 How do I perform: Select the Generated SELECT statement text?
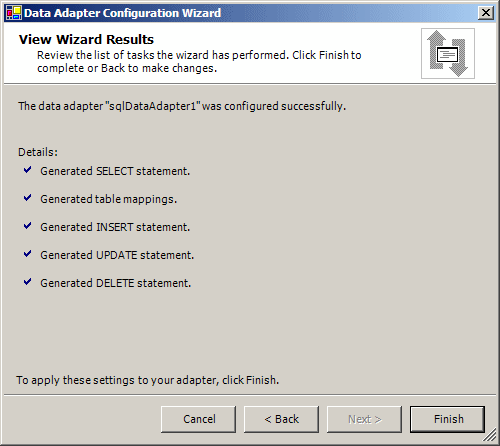tap(115, 171)
